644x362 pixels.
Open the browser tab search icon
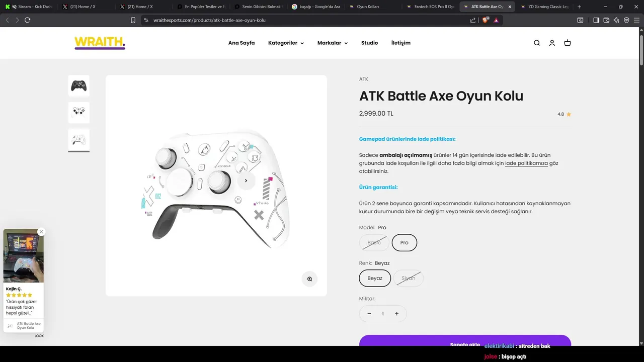(580, 20)
